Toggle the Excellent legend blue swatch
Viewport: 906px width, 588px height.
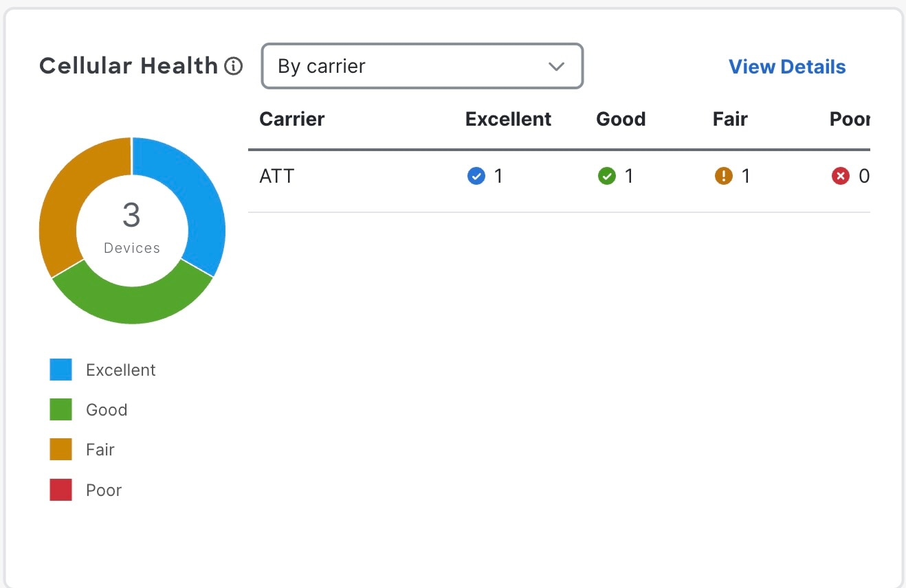[61, 370]
